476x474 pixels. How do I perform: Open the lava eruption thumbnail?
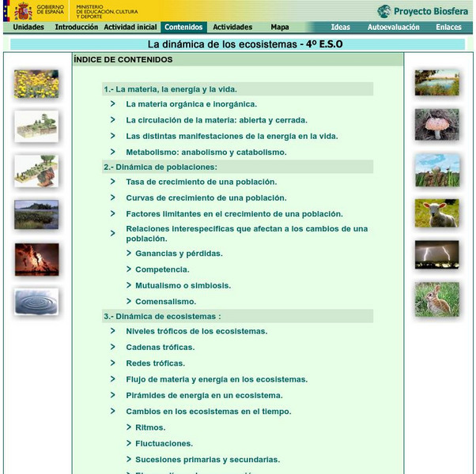[36, 259]
